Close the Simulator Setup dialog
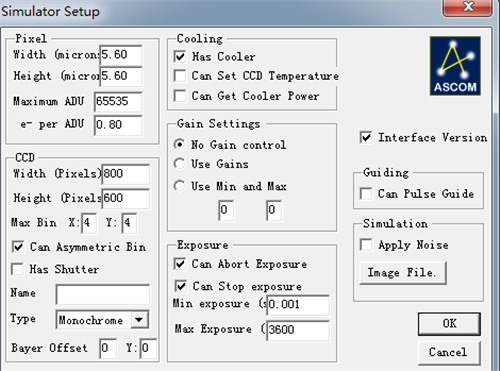 pos(468,7)
